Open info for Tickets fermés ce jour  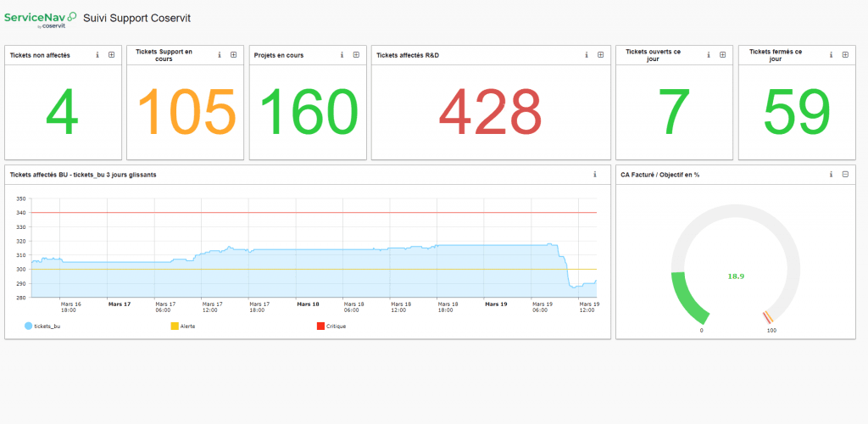coord(832,55)
